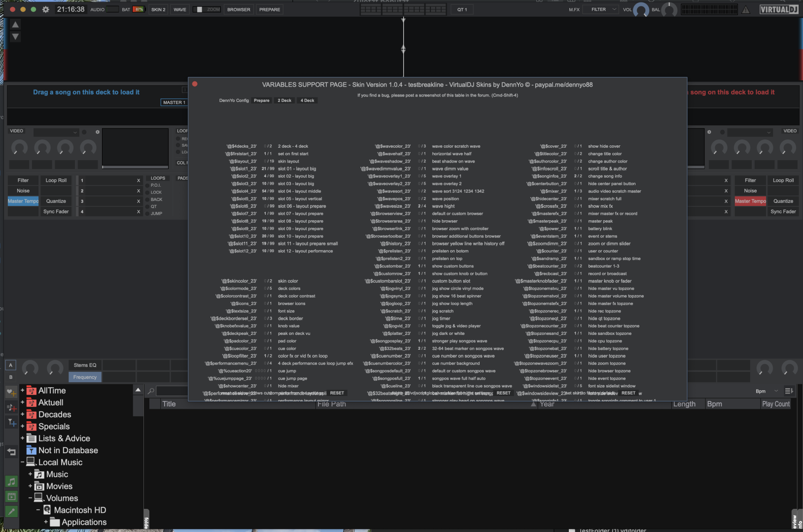Image resolution: width=803 pixels, height=532 pixels.
Task: Toggle the left video panel dot indicator
Action: pyautogui.click(x=84, y=132)
